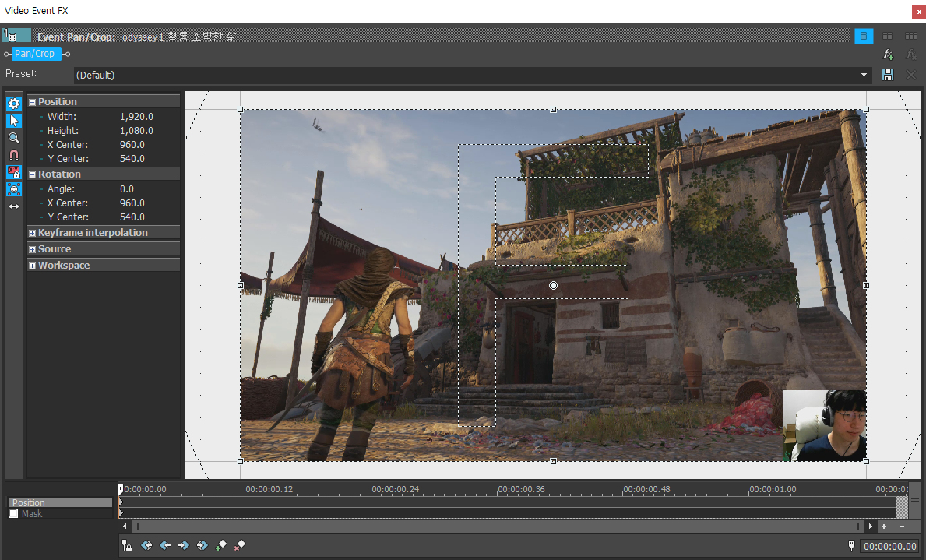Toggle Enable Snapping magnet icon
The image size is (926, 560).
(x=13, y=155)
